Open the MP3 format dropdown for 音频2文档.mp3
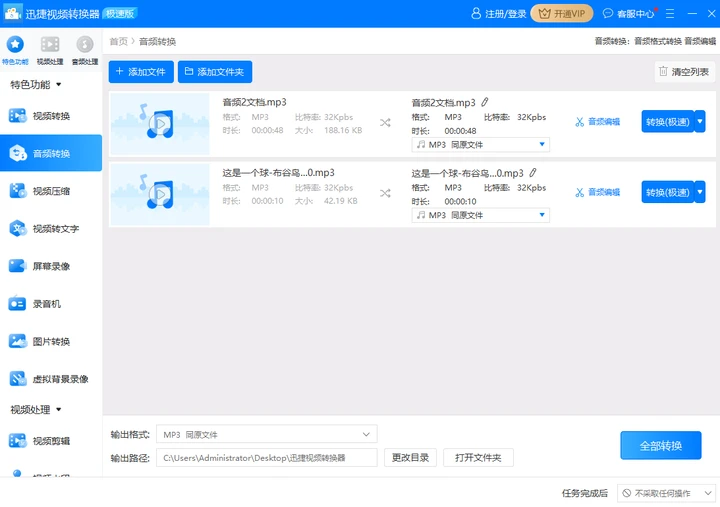Screen dimensions: 720x507 (x=480, y=145)
